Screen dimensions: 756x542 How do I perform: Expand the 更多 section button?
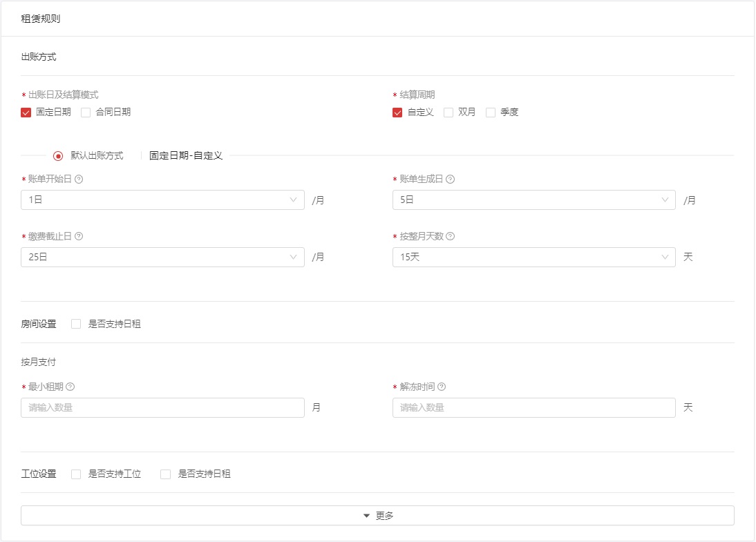[x=377, y=516]
